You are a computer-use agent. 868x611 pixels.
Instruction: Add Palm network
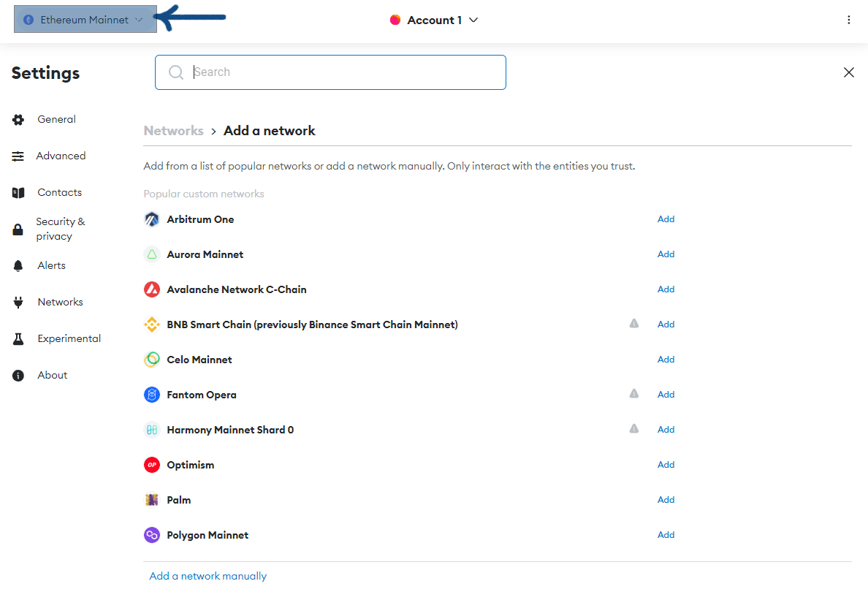click(x=666, y=500)
